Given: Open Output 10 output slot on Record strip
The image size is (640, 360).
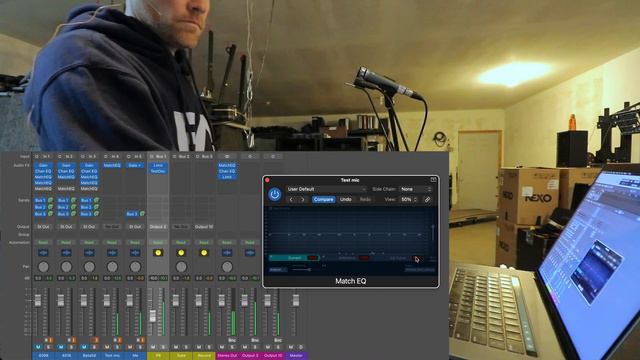Looking at the screenshot, I should click(x=204, y=227).
